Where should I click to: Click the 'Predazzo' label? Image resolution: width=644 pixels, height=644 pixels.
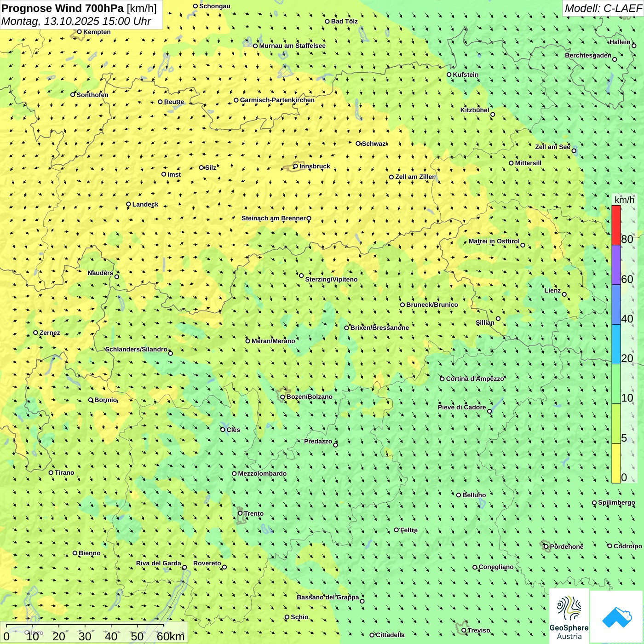(318, 441)
